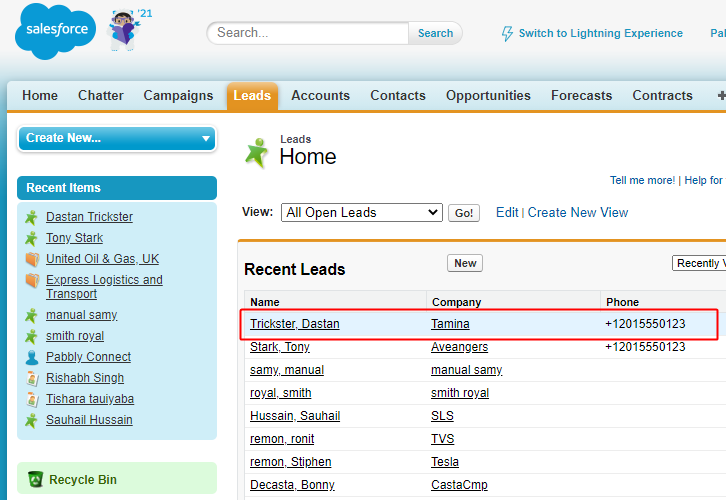Click the Name column header
This screenshot has width=726, height=500.
265,302
